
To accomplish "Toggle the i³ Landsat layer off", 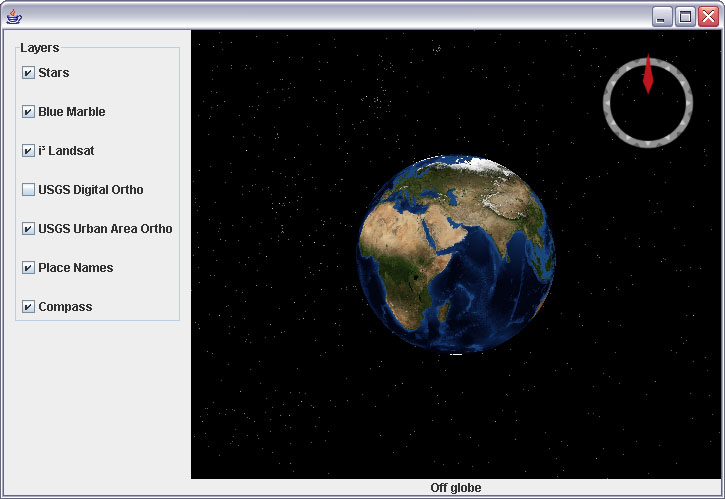I will [28, 151].
